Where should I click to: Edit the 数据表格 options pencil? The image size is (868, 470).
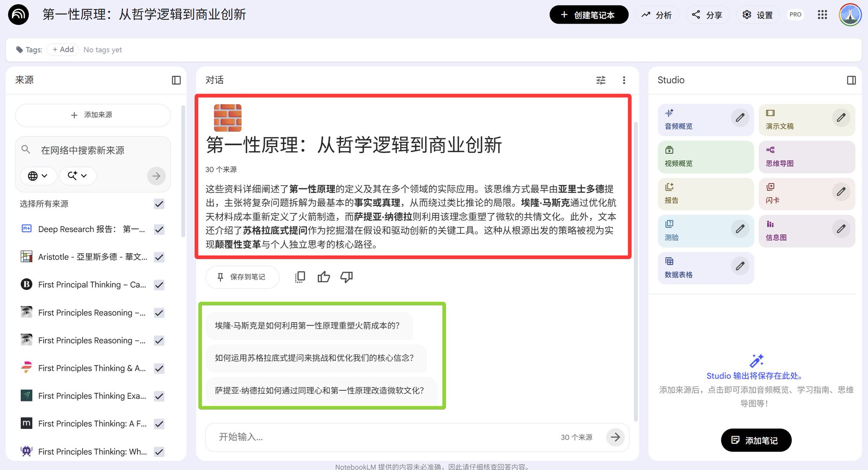tap(740, 266)
